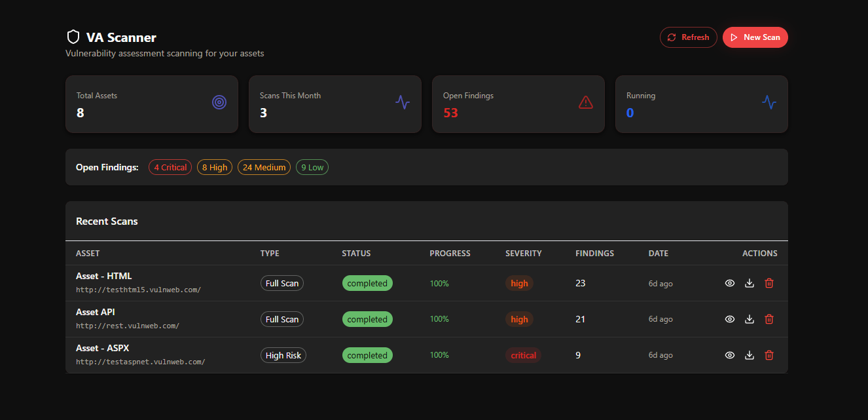Viewport: 868px width, 420px height.
Task: Click the completed status of Asset API
Action: [367, 319]
